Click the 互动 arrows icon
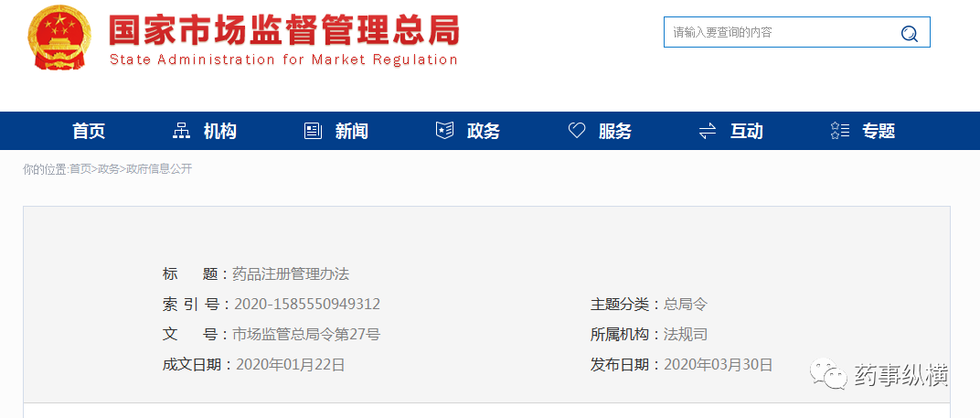This screenshot has width=980, height=418. pos(708,131)
